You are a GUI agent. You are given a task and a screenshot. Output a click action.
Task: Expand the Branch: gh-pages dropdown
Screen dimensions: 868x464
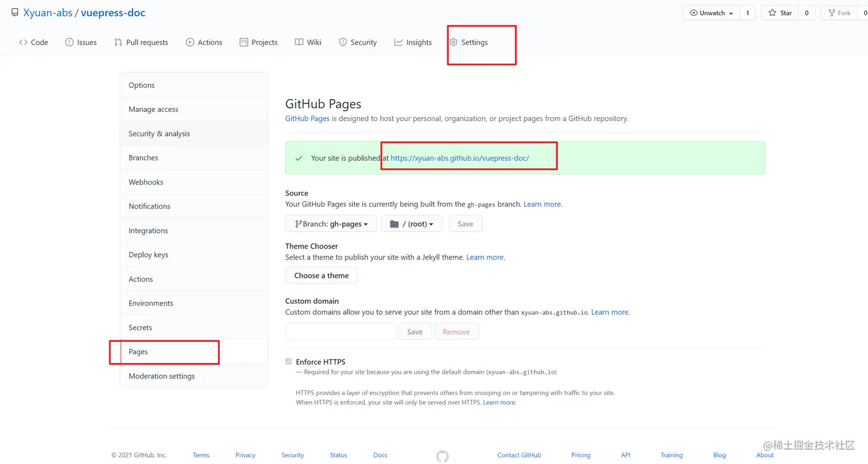tap(331, 224)
